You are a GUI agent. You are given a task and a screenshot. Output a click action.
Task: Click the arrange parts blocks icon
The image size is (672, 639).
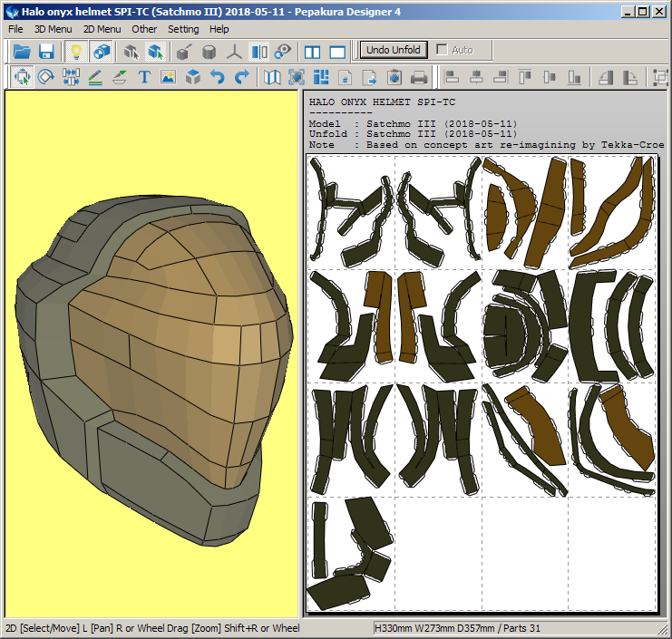point(321,77)
